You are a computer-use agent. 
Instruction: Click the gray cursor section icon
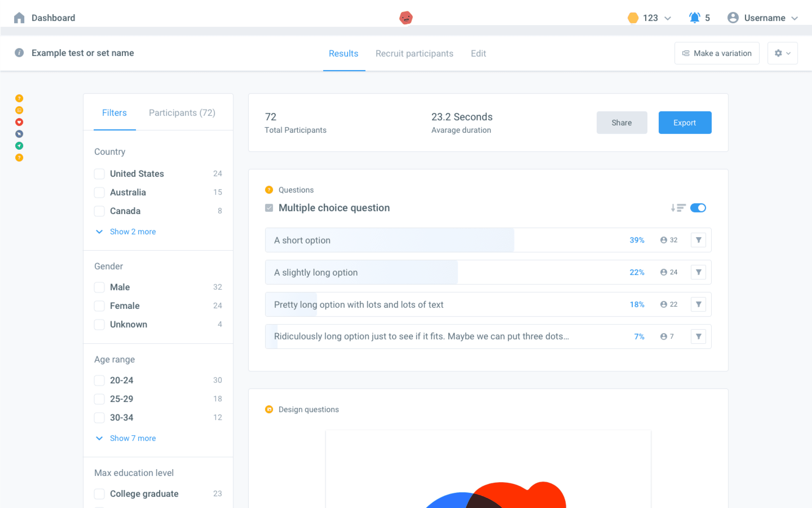[x=19, y=134]
